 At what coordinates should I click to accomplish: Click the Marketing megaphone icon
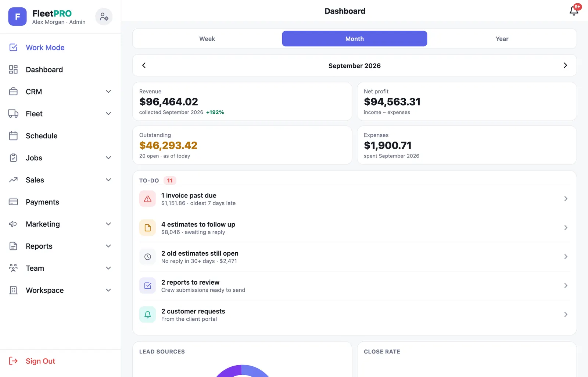tap(13, 224)
